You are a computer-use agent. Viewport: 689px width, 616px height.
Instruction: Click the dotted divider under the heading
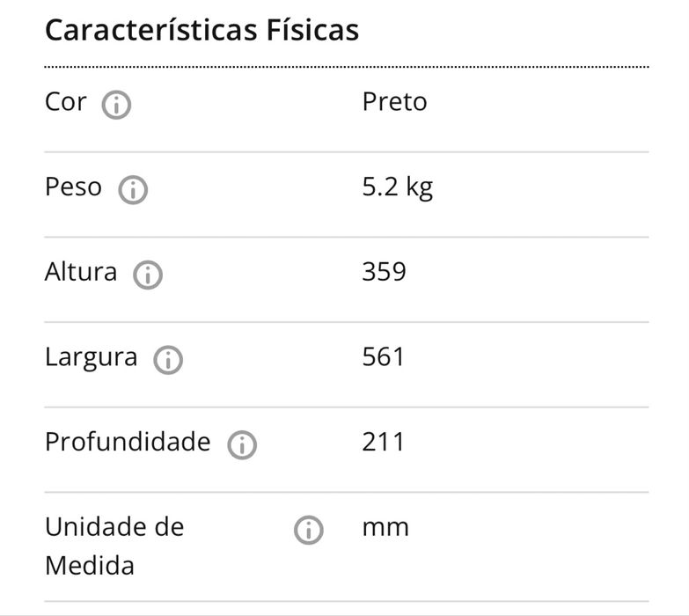pos(347,67)
